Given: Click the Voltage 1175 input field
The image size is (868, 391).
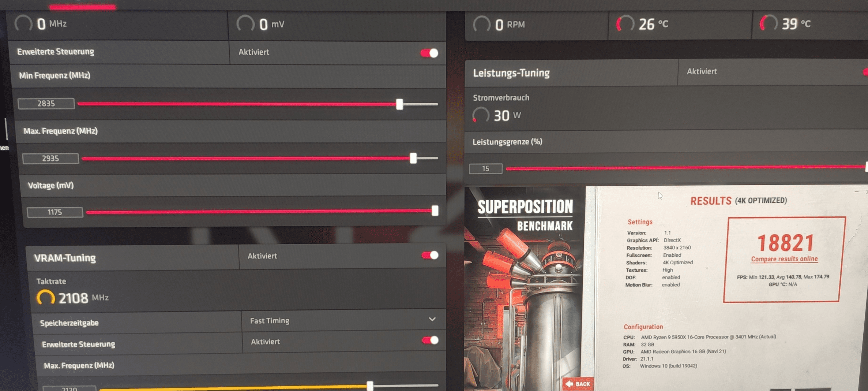Looking at the screenshot, I should [x=55, y=212].
